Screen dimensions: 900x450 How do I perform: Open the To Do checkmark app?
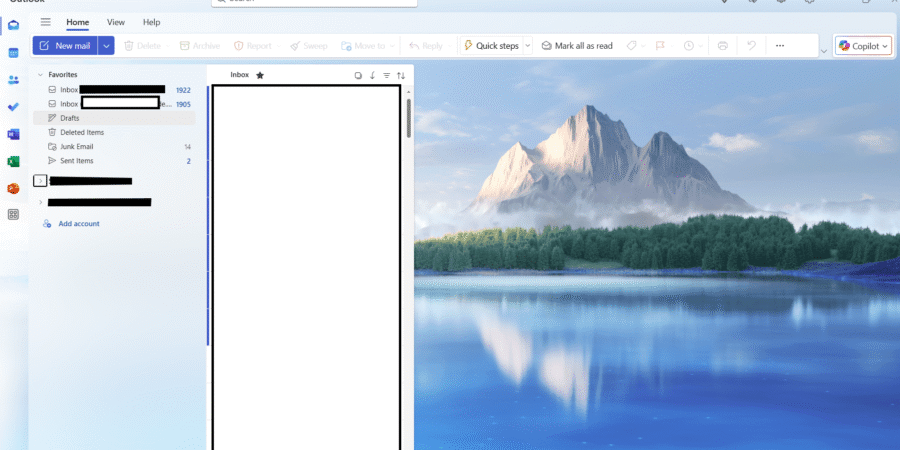coord(13,107)
